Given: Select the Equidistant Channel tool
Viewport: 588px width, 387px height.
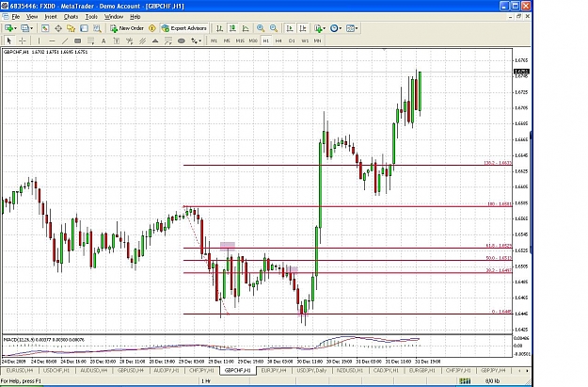Looking at the screenshot, I should point(142,40).
